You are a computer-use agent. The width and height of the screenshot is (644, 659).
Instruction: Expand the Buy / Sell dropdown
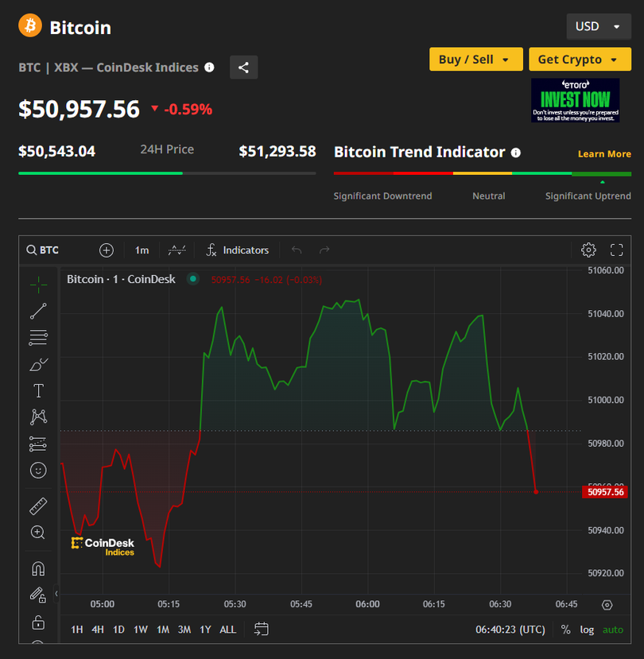pyautogui.click(x=475, y=60)
